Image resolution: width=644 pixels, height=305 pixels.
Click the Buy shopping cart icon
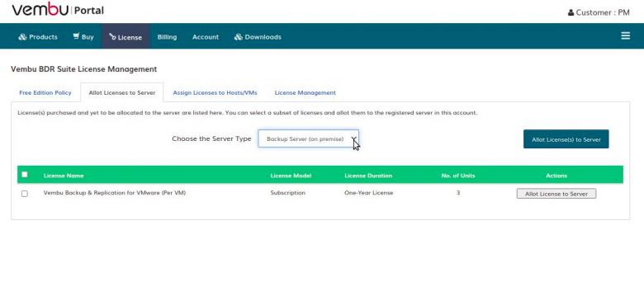pos(77,36)
